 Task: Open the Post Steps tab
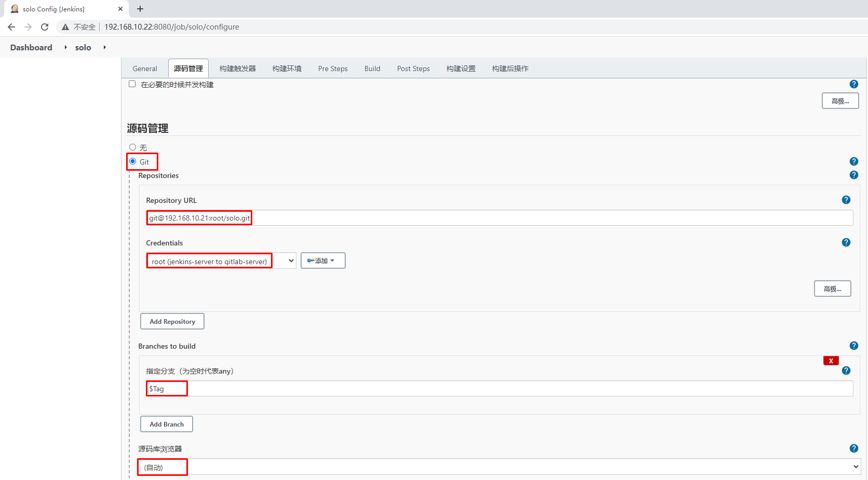(413, 68)
